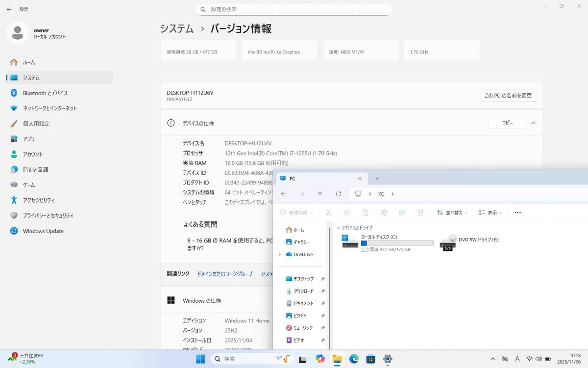The image size is (588, 368).
Task: Click the Copilot icon on the taskbar
Action: click(x=320, y=359)
